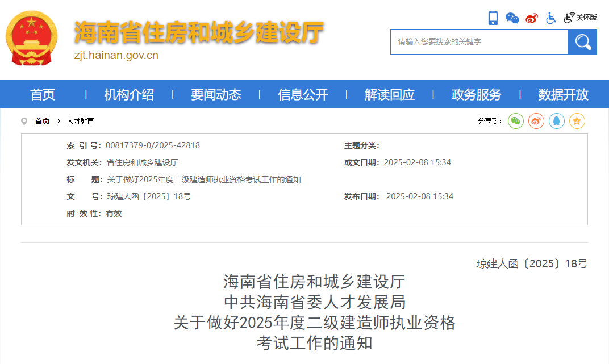The width and height of the screenshot is (609, 364).
Task: Share the notice via blue QQ icon
Action: tap(556, 121)
